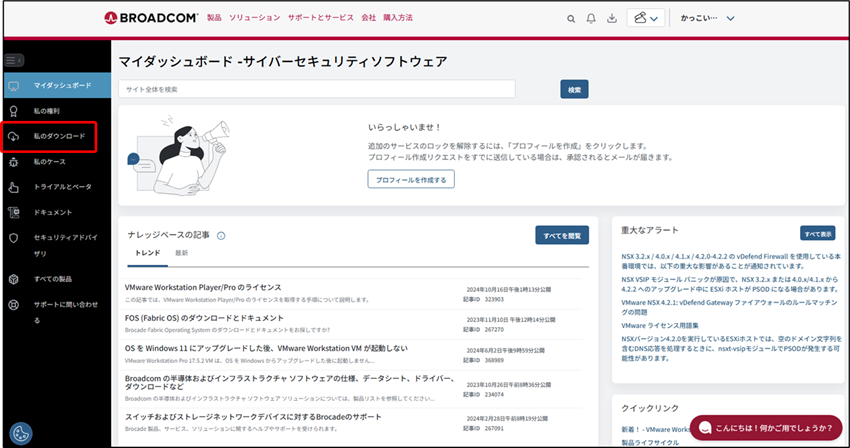Click the マイダッシュボード monitor icon

click(14, 86)
